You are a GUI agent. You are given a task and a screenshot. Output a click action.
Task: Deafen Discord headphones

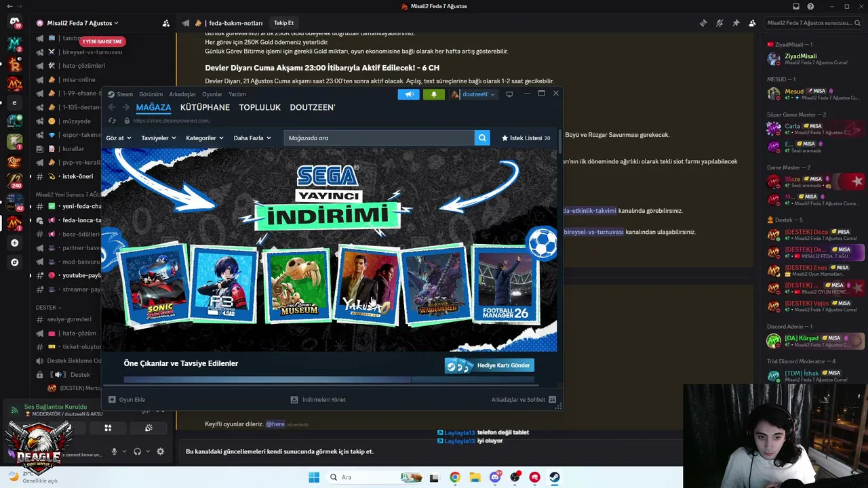(x=138, y=451)
